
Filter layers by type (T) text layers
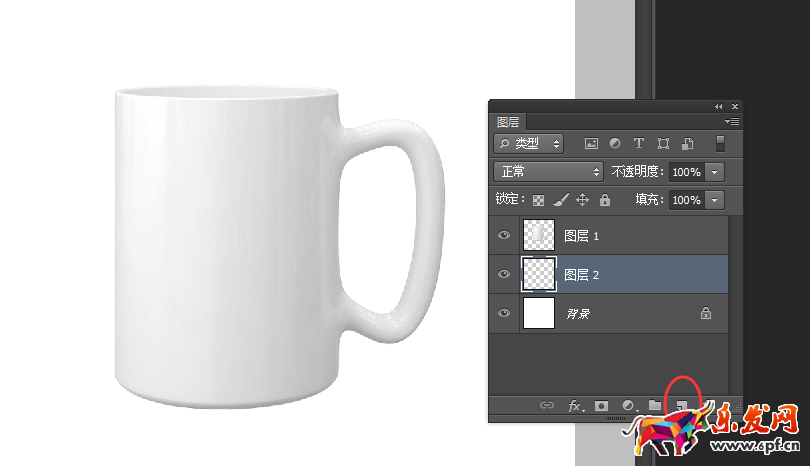[x=639, y=144]
